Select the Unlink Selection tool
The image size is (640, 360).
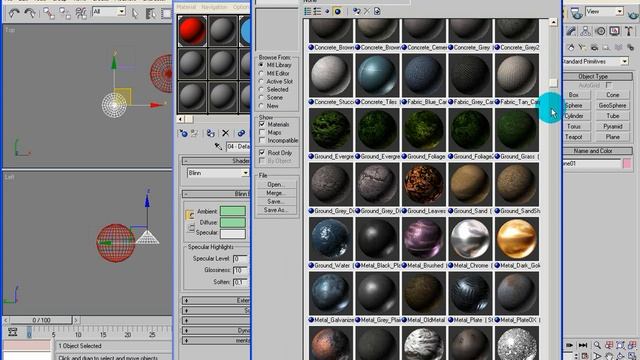coord(64,13)
